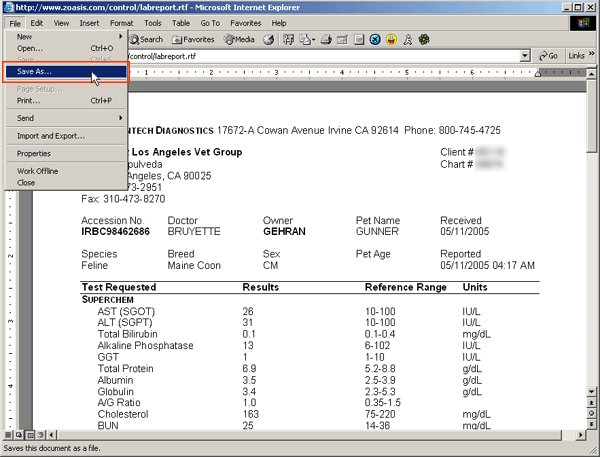The width and height of the screenshot is (600, 457).
Task: Open Properties from the File menu
Action: tap(67, 153)
